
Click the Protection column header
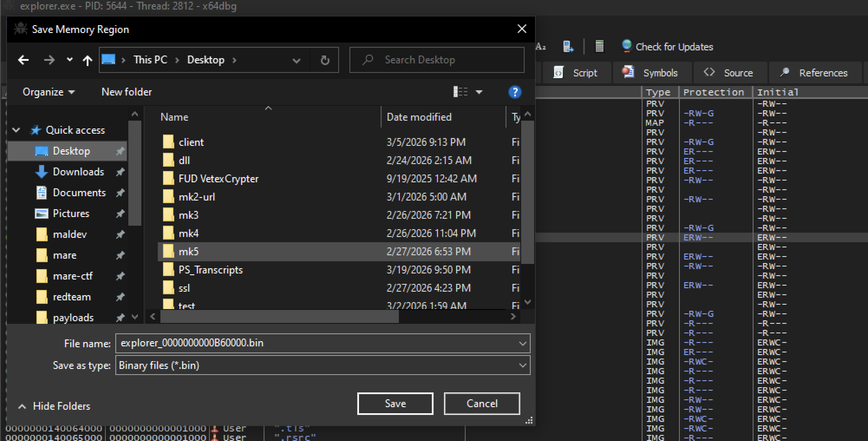[715, 92]
